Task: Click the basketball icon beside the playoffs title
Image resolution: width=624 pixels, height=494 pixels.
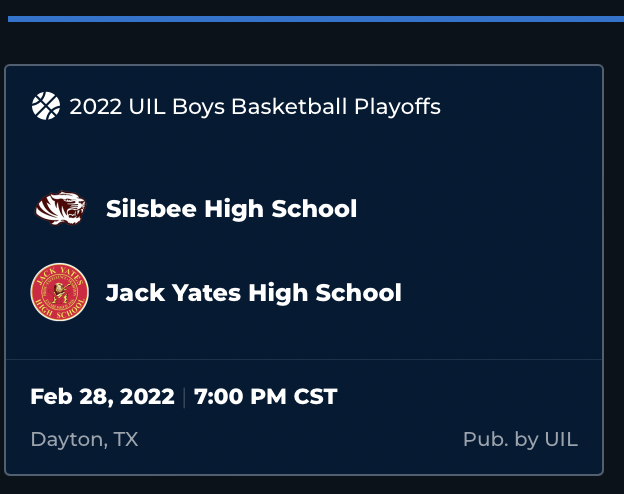Action: tap(46, 106)
